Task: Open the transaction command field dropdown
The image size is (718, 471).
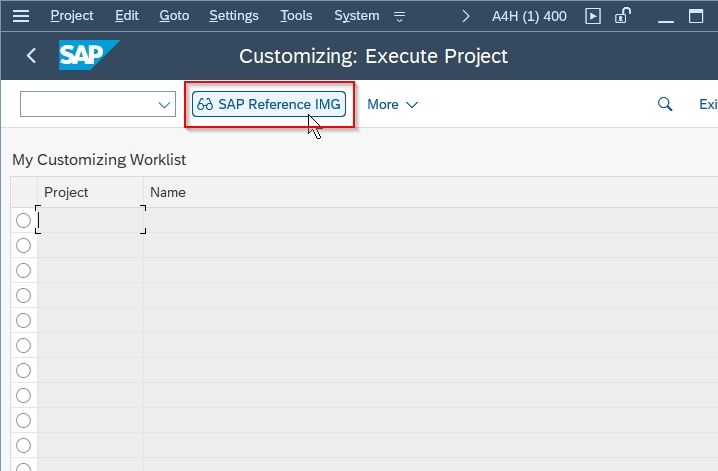Action: (x=164, y=104)
